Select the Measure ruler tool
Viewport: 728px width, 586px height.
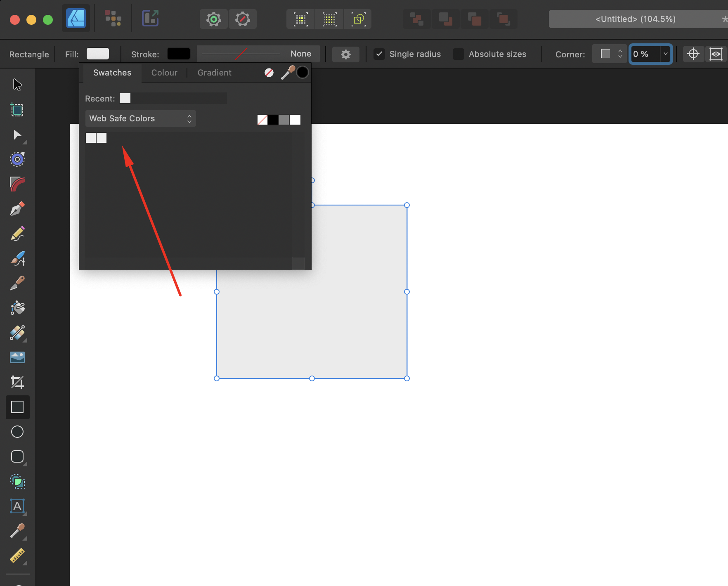tap(17, 555)
